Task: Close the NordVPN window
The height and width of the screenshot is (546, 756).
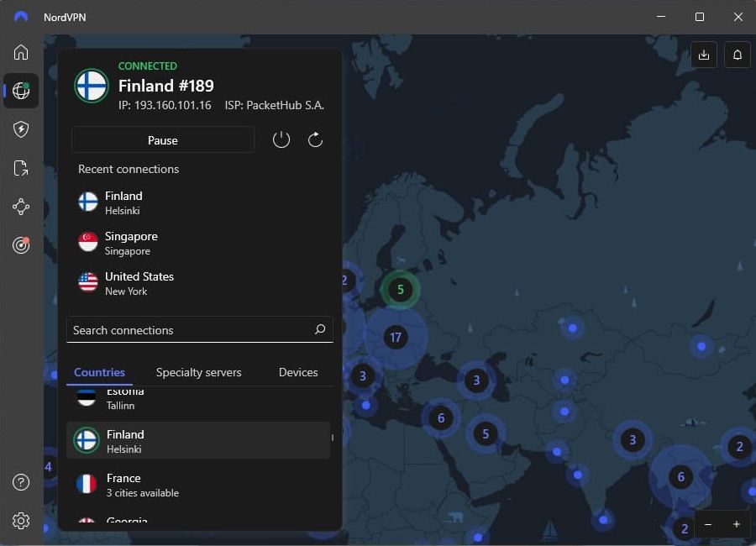Action: click(x=738, y=17)
